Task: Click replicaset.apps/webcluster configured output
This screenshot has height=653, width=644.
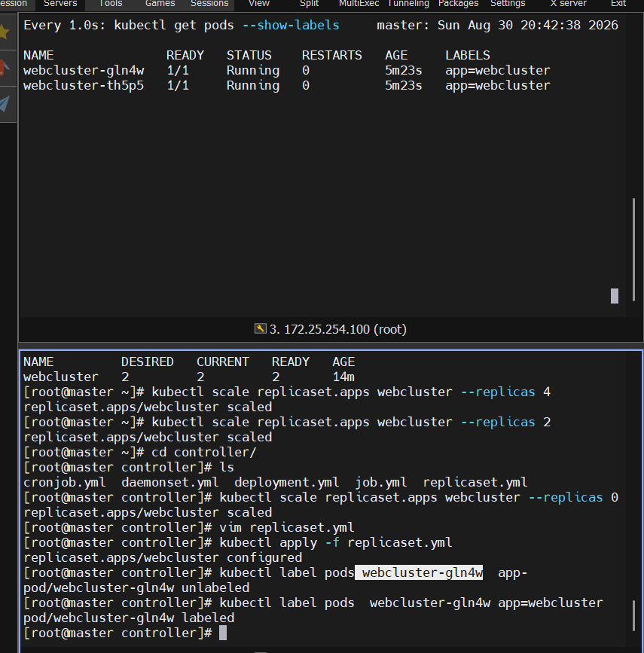Action: click(x=163, y=557)
